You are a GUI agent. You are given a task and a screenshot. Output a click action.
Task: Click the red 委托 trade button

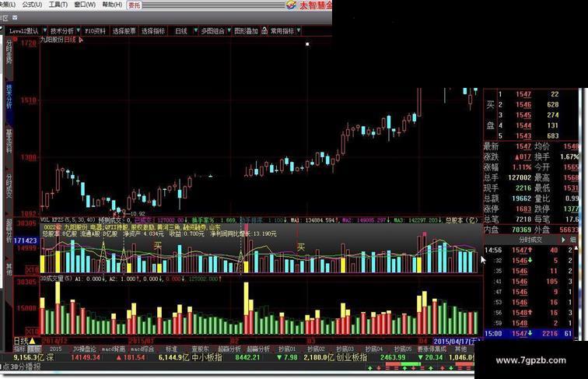pyautogui.click(x=134, y=5)
